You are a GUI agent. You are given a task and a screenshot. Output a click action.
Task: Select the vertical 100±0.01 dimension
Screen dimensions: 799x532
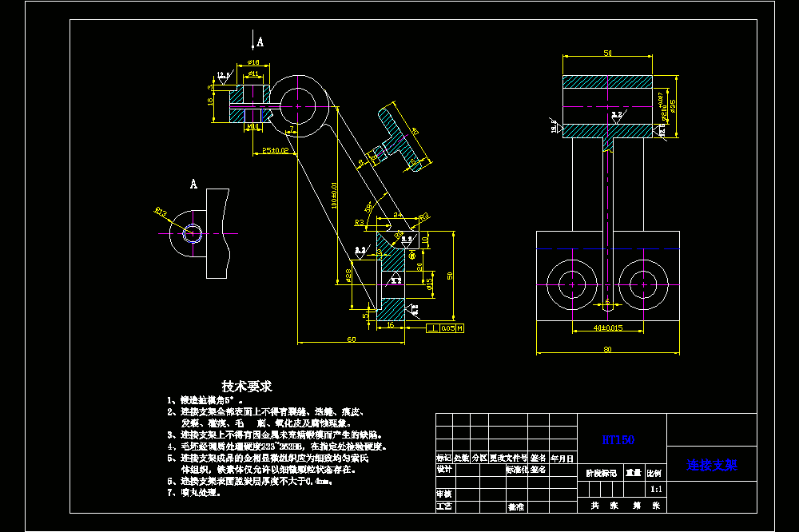point(334,195)
